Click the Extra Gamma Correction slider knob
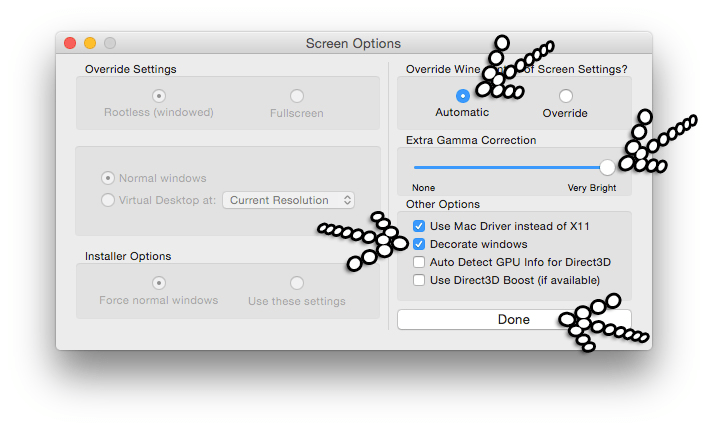Image resolution: width=708 pixels, height=430 pixels. coord(607,167)
